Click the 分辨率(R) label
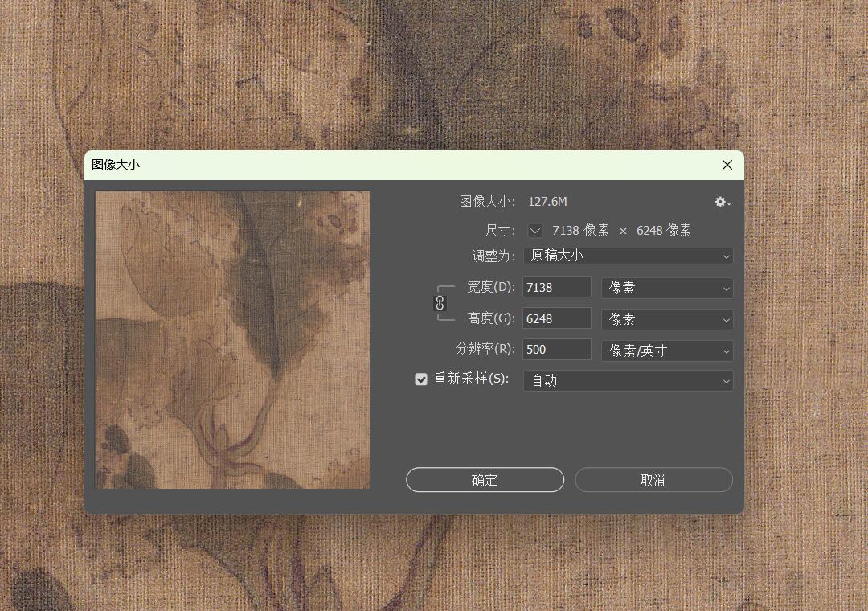Viewport: 868px width, 611px height. [485, 349]
